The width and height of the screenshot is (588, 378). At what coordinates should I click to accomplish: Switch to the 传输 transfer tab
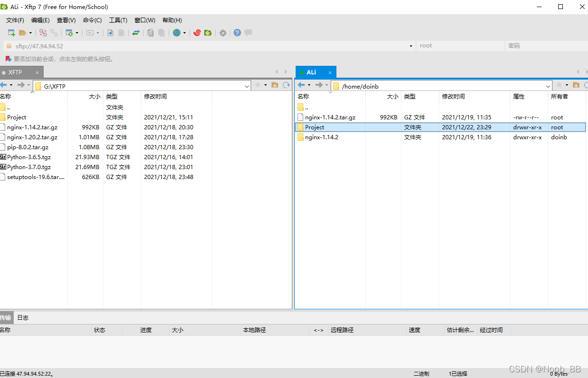coord(6,318)
